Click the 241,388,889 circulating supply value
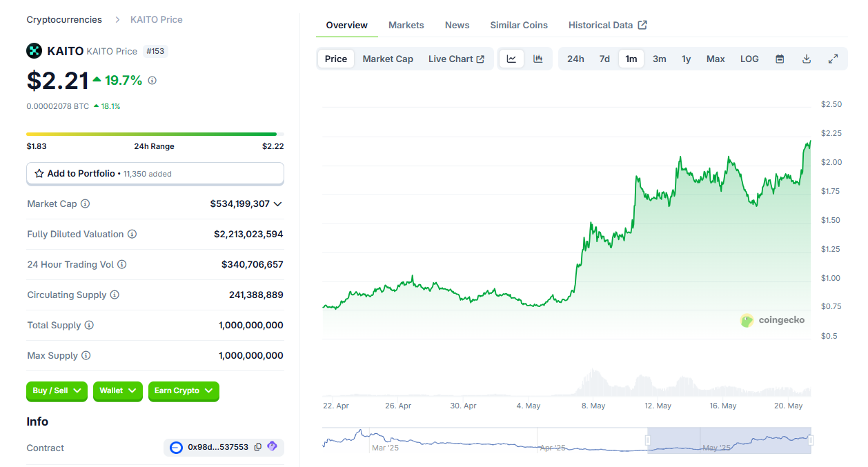The image size is (868, 467). pyautogui.click(x=256, y=295)
